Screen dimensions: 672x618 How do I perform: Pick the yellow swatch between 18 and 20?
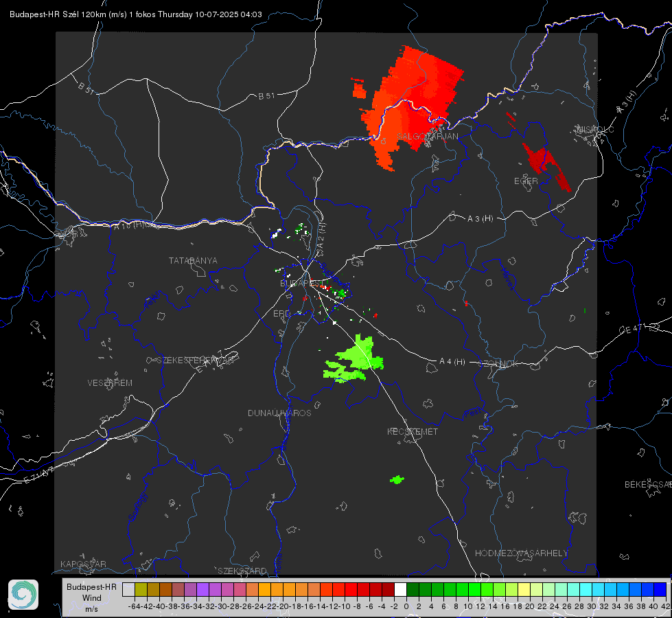tap(524, 590)
